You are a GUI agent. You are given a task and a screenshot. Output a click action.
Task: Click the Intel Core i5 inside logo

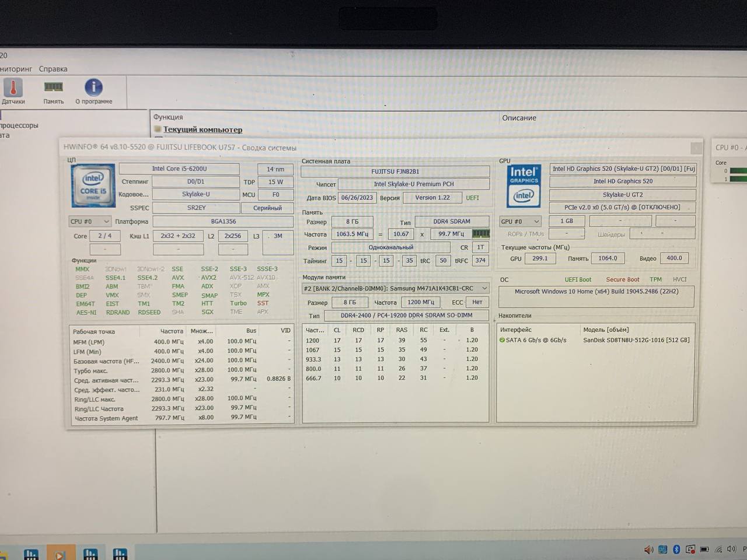tap(93, 185)
